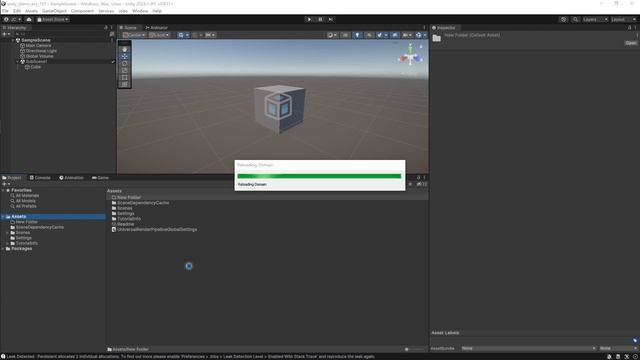Screen dimensions: 640x360
Task: Open pivot Center dropdown
Action: [x=134, y=35]
